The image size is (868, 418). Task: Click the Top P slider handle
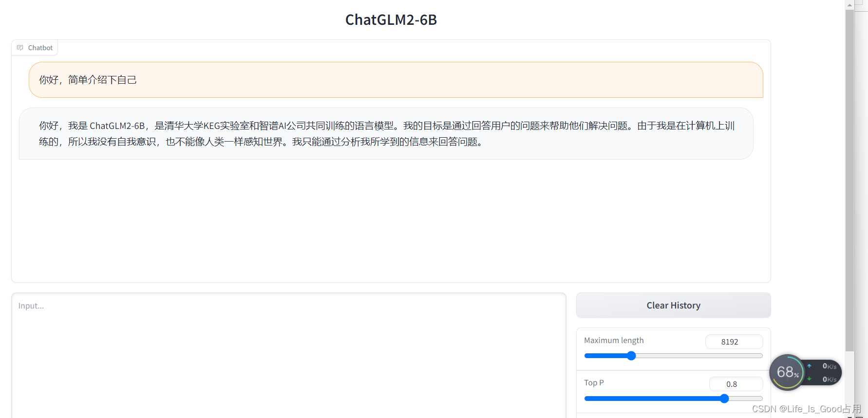click(724, 399)
